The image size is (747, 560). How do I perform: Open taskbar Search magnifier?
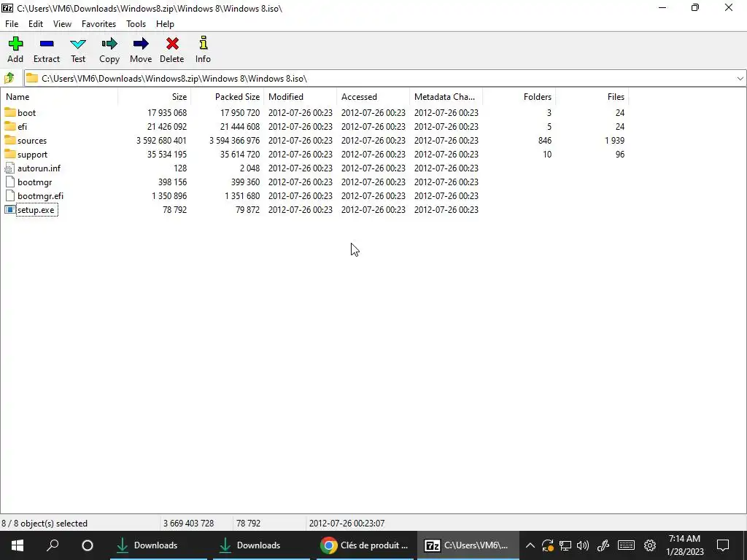[53, 545]
